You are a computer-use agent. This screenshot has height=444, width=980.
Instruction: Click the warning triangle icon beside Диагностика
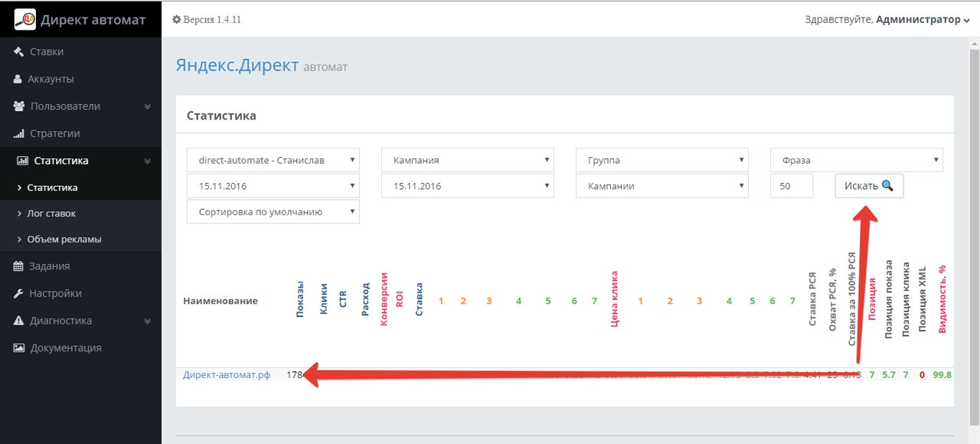point(19,321)
